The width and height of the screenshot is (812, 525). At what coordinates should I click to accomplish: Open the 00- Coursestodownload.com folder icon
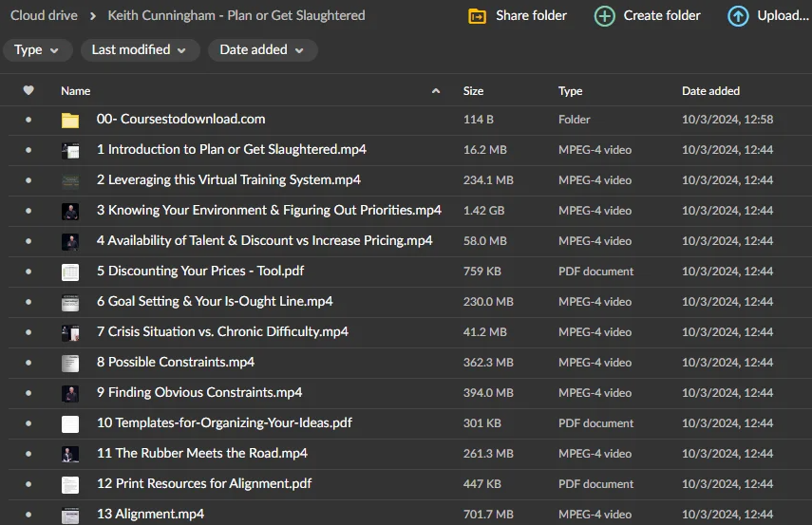tap(70, 120)
